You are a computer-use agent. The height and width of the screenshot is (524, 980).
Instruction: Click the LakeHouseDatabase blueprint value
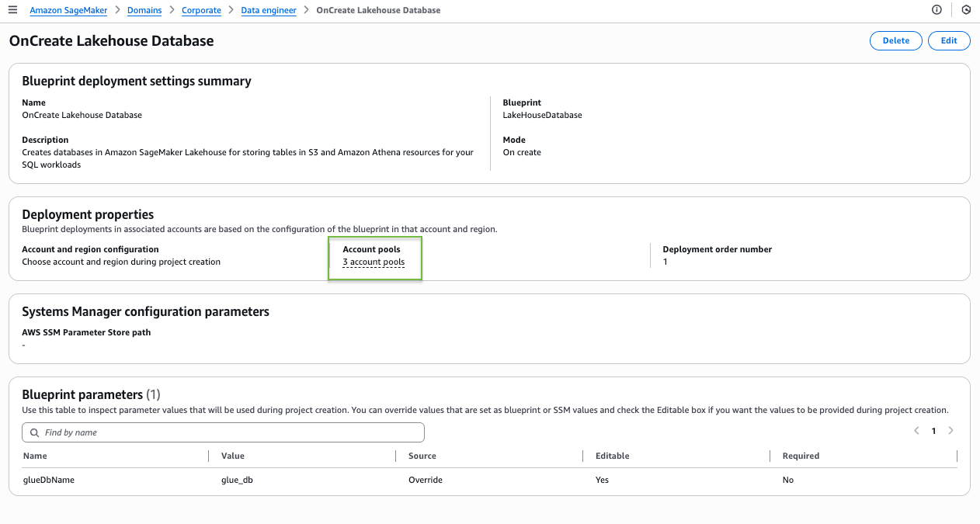click(542, 115)
